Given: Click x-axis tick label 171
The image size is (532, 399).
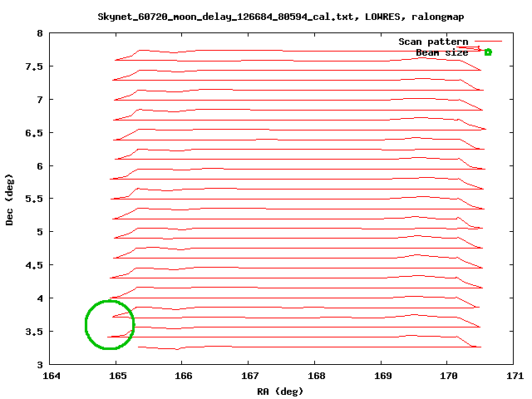Looking at the screenshot, I should pyautogui.click(x=515, y=376).
